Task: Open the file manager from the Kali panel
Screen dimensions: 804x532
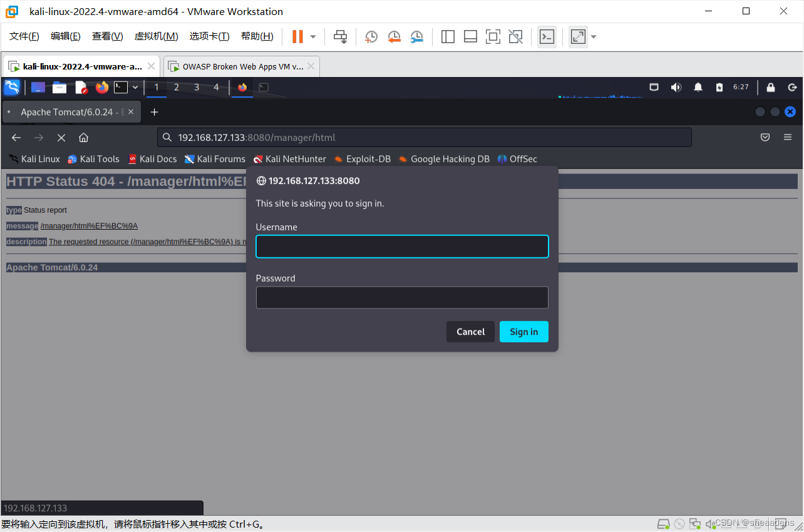Action: (59, 87)
